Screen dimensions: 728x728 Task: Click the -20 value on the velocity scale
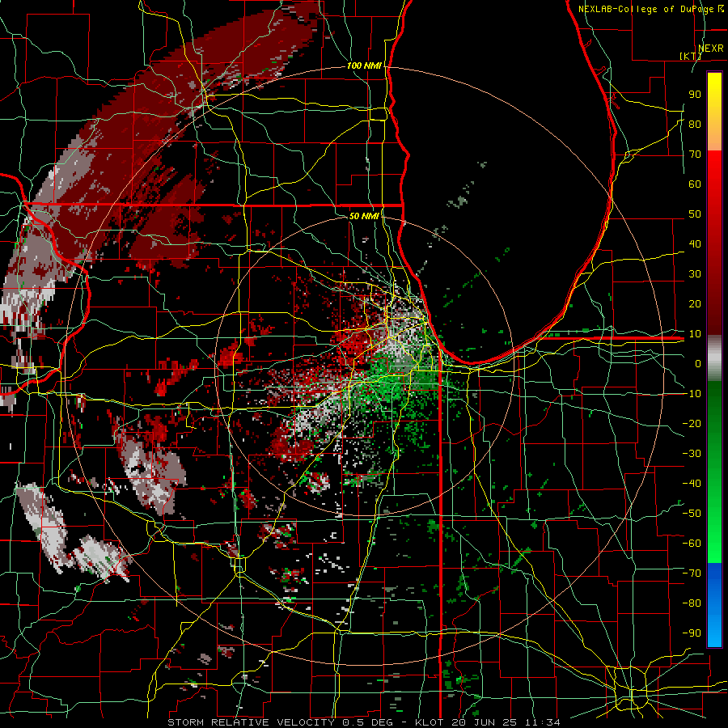[x=692, y=423]
